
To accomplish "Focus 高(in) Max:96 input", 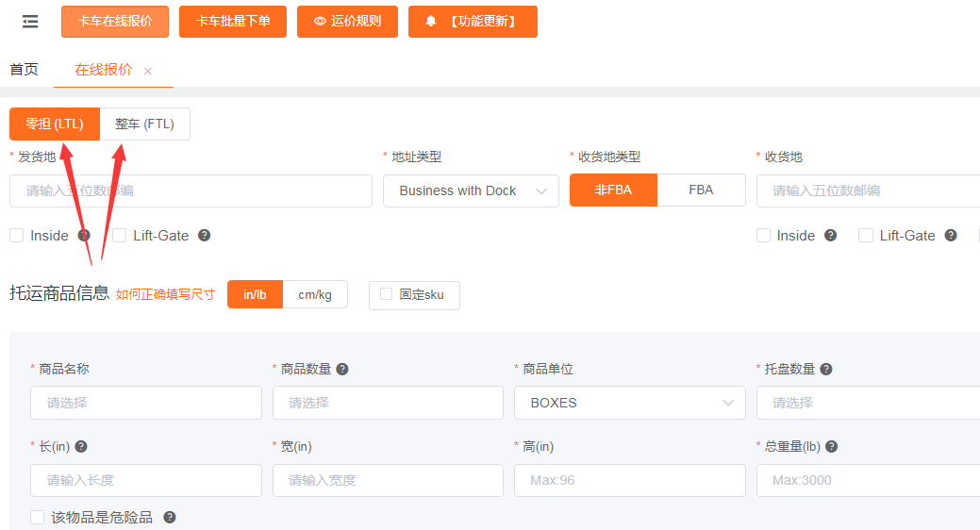I will pyautogui.click(x=630, y=480).
